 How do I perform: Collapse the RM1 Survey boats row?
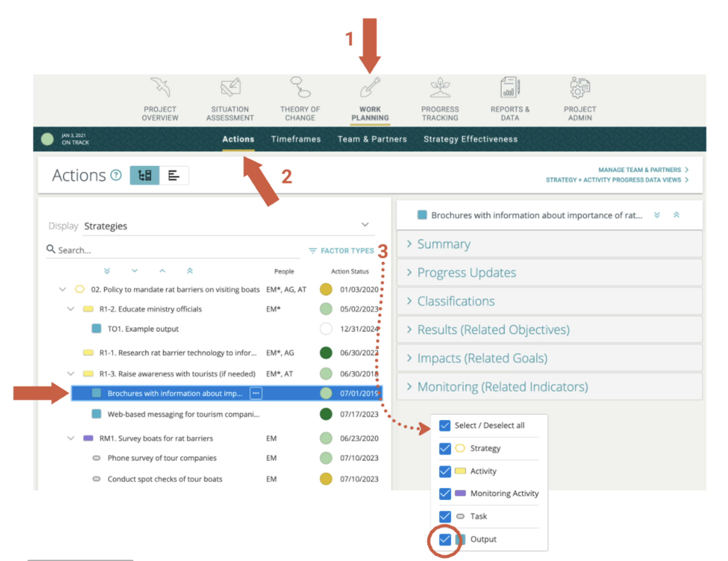coord(71,438)
